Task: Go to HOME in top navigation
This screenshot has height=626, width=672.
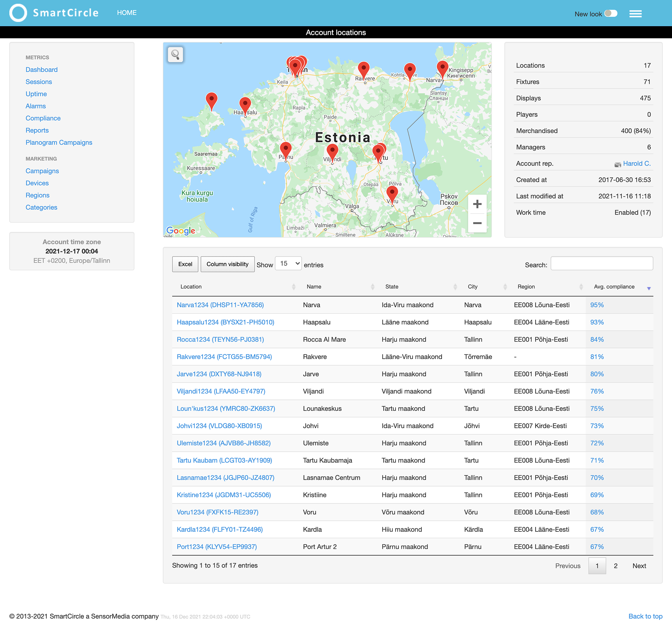Action: [127, 13]
